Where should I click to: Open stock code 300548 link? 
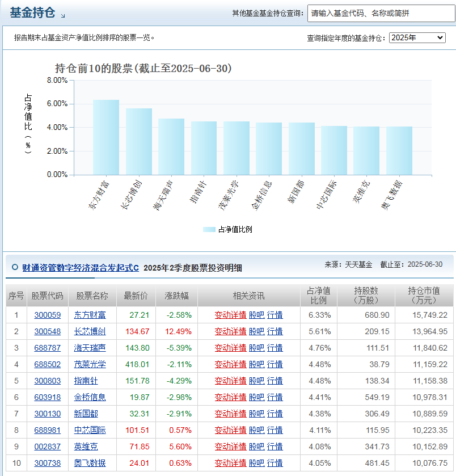click(x=47, y=331)
